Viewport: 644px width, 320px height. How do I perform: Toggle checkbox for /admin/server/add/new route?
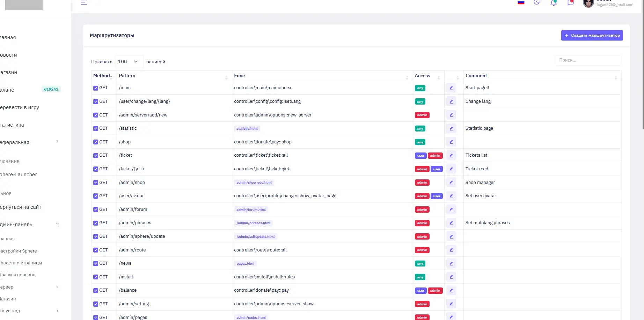point(96,115)
